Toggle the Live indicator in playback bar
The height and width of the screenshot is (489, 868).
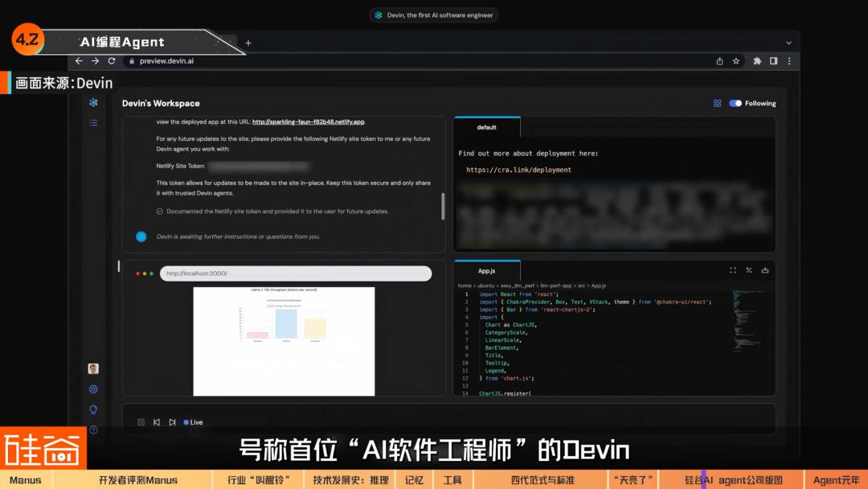192,421
